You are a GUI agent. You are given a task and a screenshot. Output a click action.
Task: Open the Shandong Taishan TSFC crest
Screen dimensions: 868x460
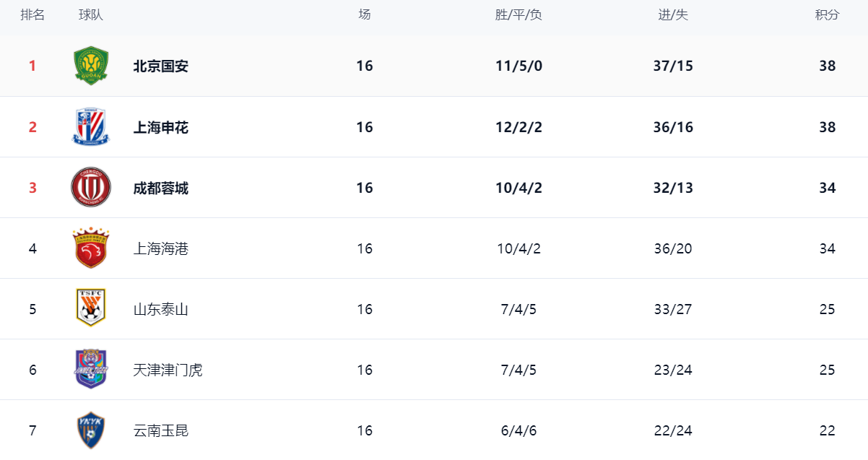pyautogui.click(x=91, y=308)
